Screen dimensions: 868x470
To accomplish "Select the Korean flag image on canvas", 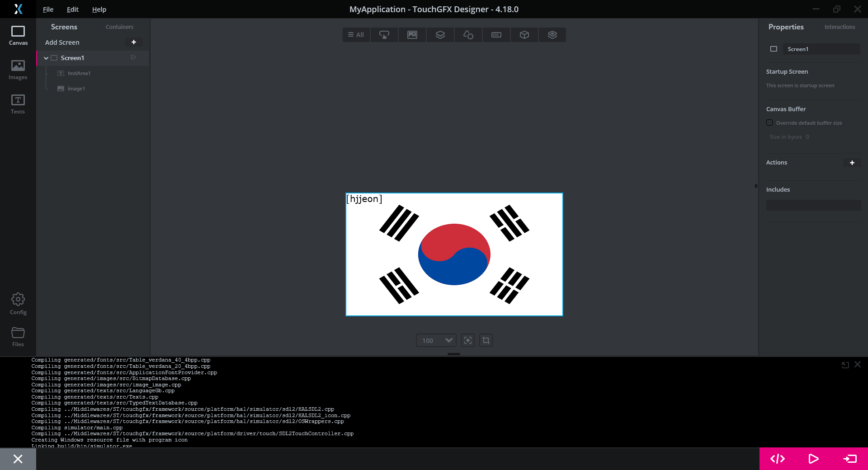I will (454, 254).
